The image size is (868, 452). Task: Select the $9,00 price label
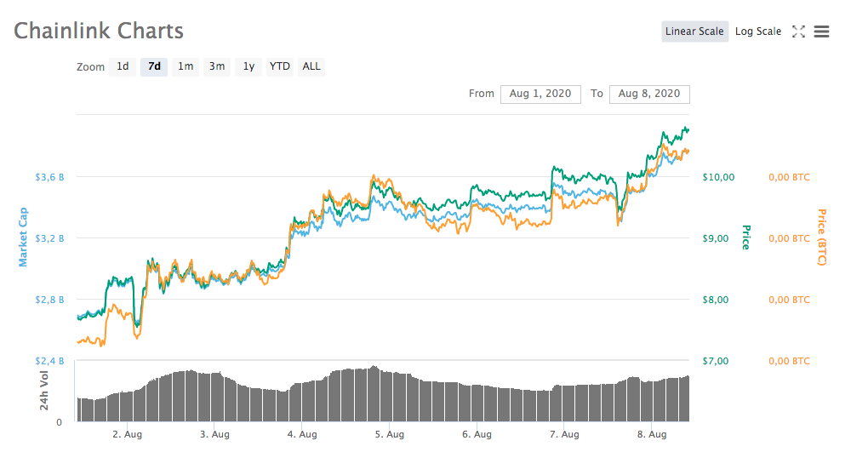point(716,238)
